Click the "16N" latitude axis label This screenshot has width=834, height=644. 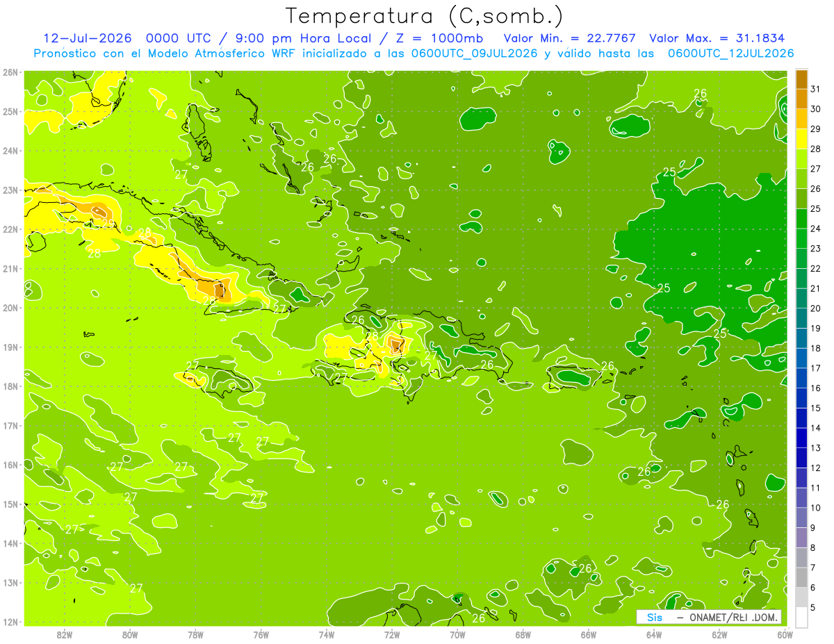pyautogui.click(x=10, y=465)
